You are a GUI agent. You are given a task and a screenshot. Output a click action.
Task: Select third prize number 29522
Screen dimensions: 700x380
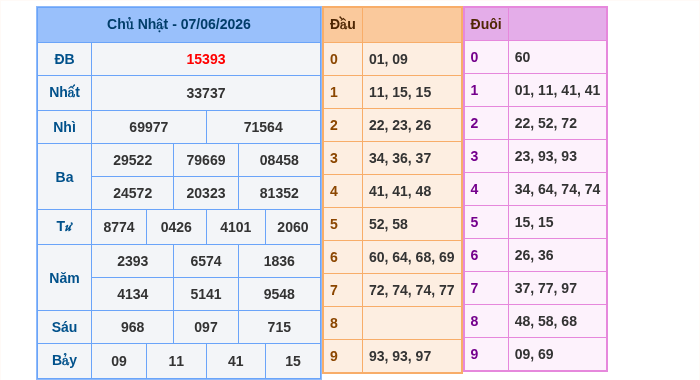[x=133, y=160]
